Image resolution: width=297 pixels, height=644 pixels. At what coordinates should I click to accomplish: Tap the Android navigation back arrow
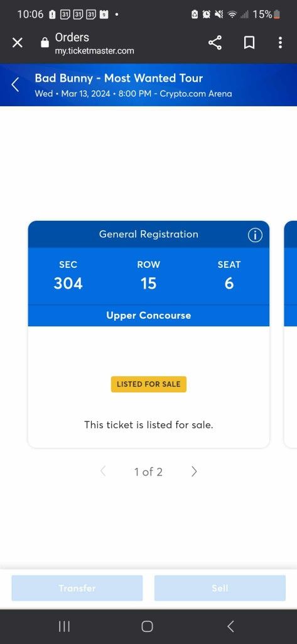click(230, 626)
